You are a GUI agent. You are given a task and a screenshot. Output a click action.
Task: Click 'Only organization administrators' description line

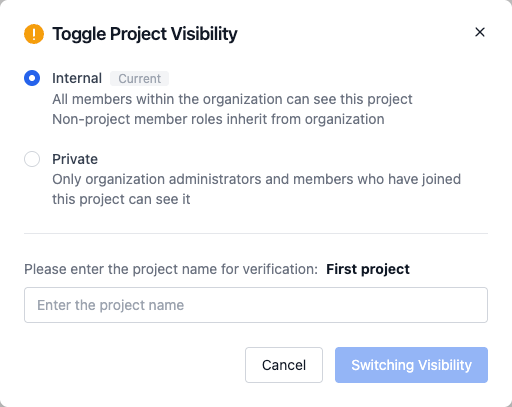[257, 179]
